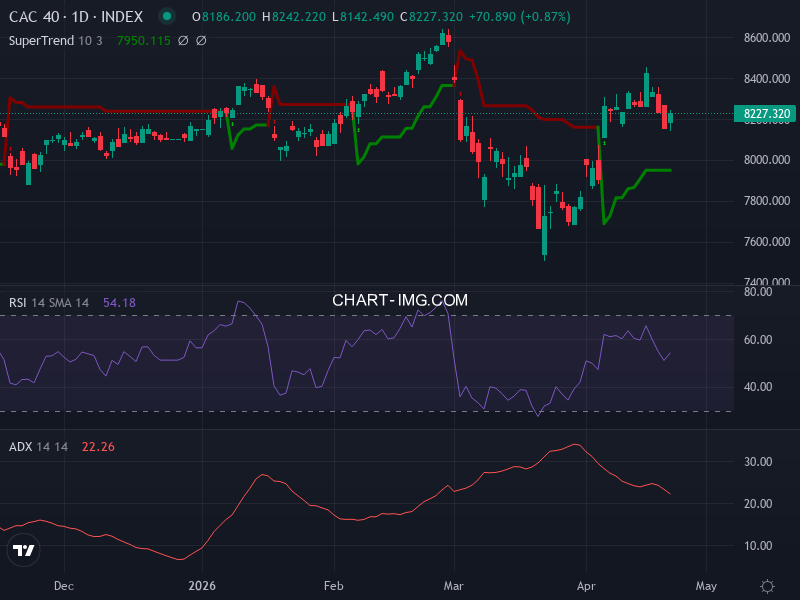Open the CAC 40 symbol selector
Screen dimensions: 800x600
point(33,16)
